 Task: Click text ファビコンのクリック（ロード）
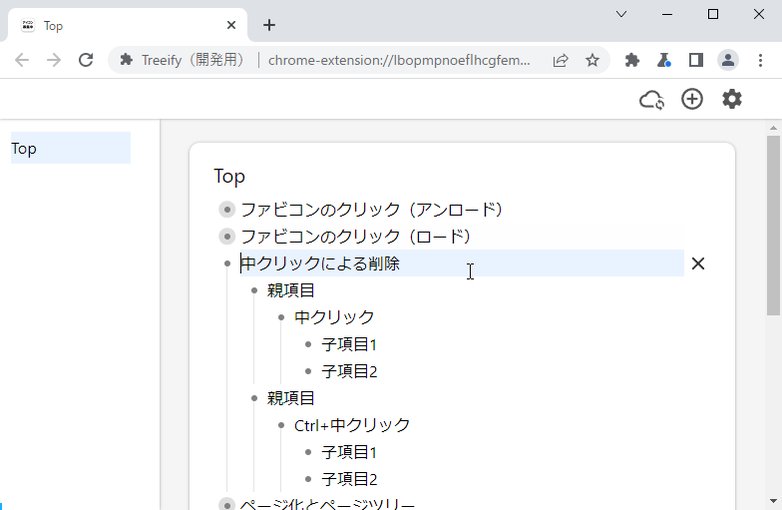(x=356, y=236)
